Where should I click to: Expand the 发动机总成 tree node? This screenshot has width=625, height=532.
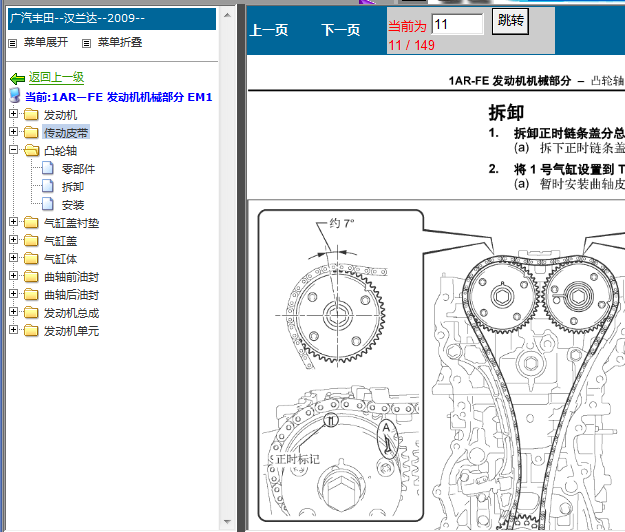(14, 312)
